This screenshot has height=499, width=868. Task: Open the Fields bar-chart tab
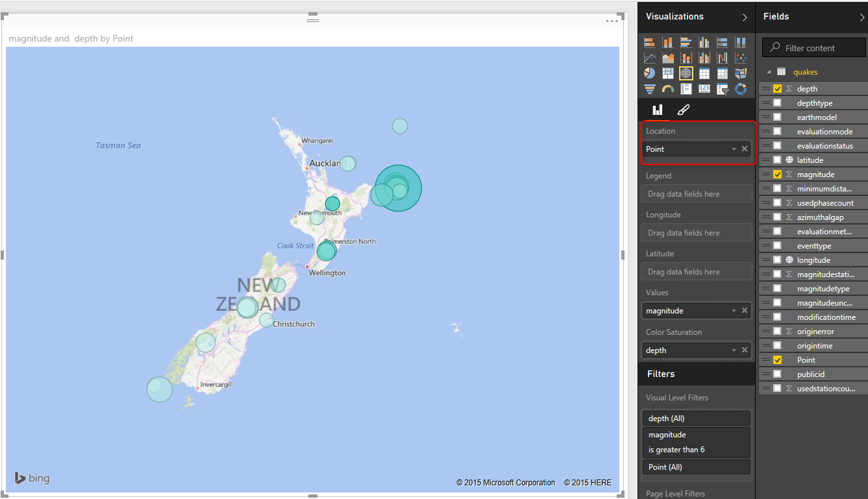point(657,110)
